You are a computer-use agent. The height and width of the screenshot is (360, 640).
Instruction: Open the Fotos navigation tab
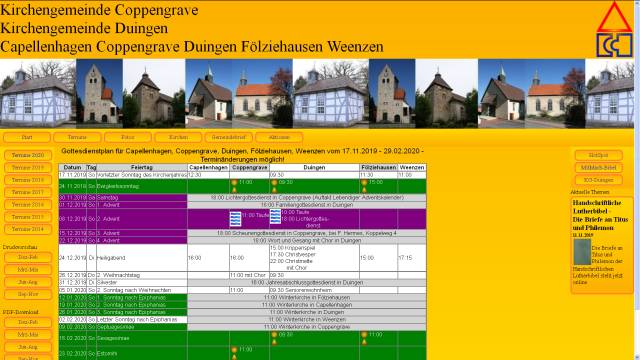pos(128,137)
